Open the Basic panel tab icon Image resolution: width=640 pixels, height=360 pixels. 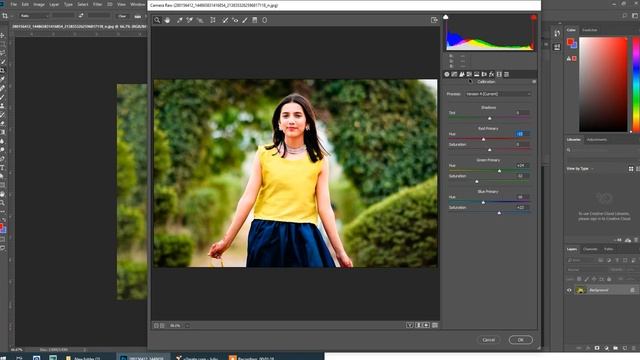pyautogui.click(x=447, y=74)
